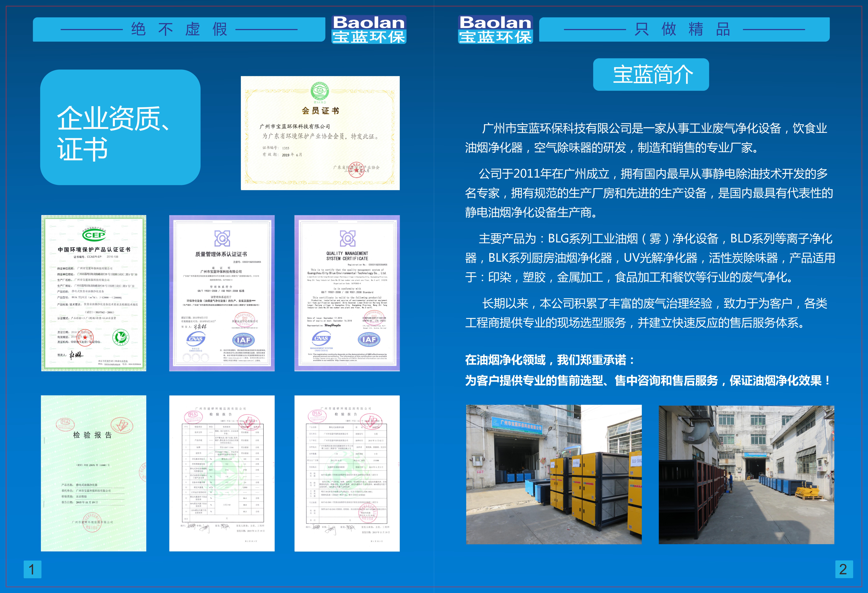Click the Baolan 宝蓝环保 logo on page 1

click(369, 30)
